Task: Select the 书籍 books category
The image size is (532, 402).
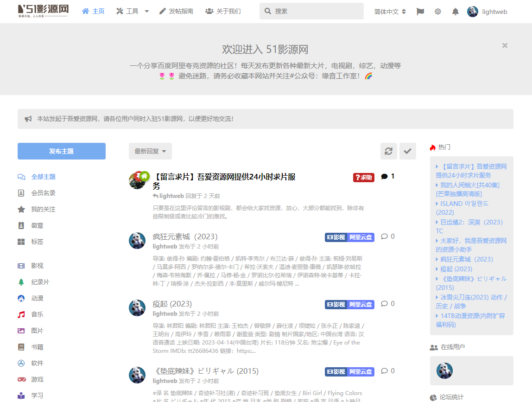Action: click(x=31, y=347)
